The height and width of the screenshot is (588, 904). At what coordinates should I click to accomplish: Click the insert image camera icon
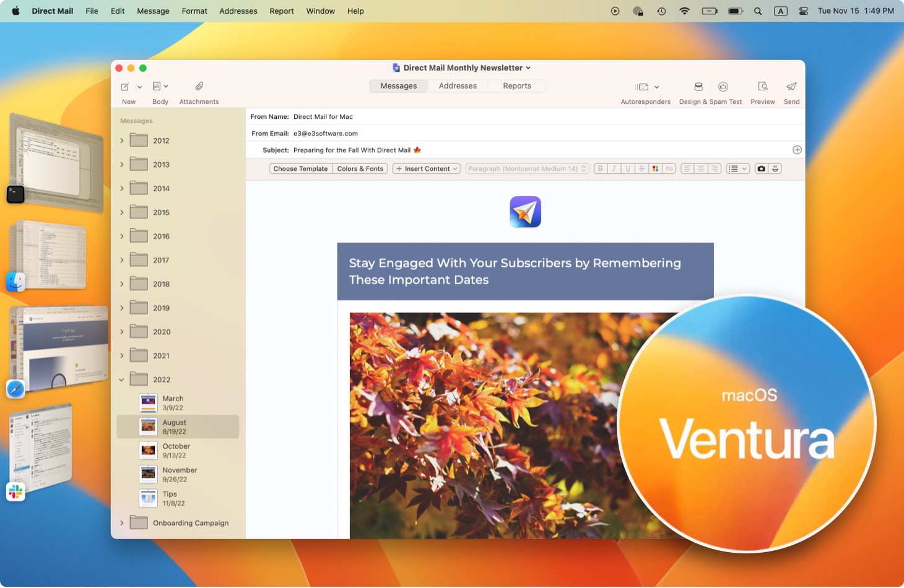tap(762, 168)
